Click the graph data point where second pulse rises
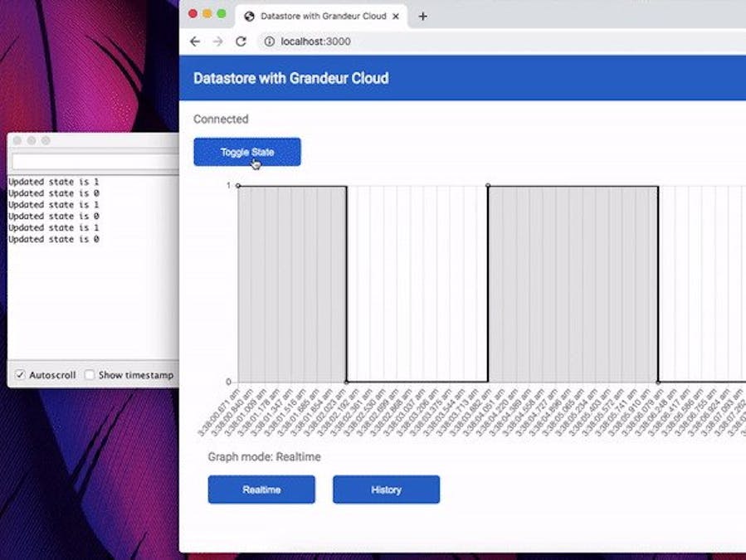This screenshot has height=560, width=746. (x=488, y=186)
